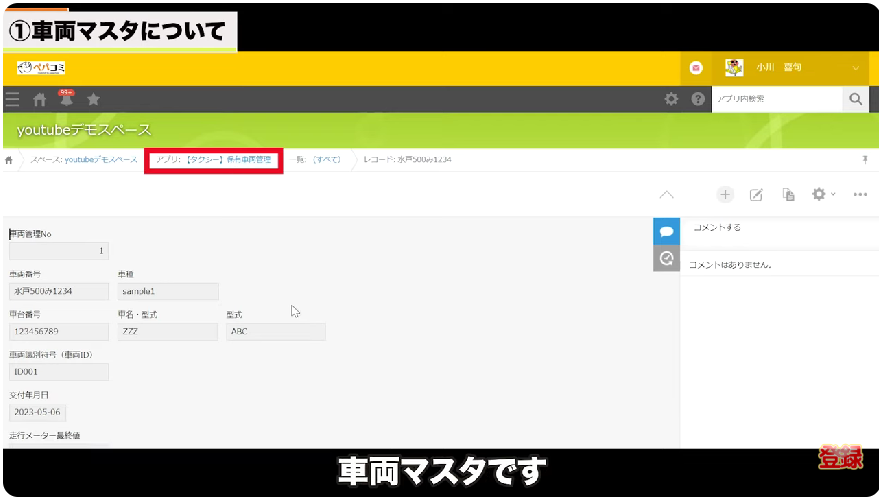The width and height of the screenshot is (879, 498).
Task: Open the header settings gear
Action: [671, 99]
